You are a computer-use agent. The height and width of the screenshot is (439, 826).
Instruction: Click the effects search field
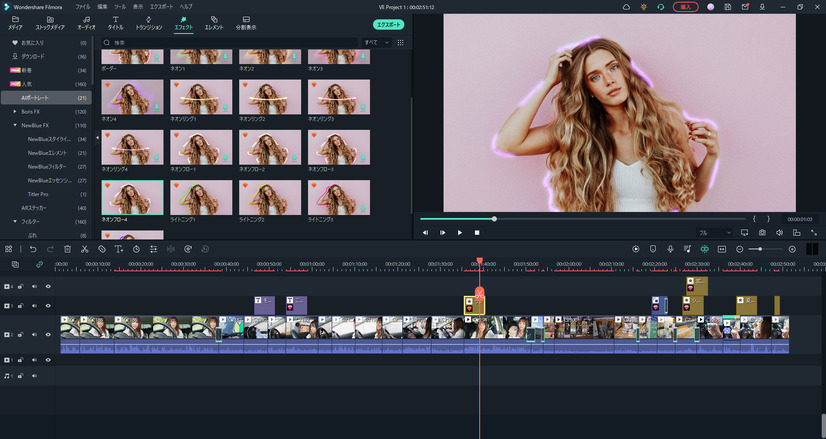[229, 42]
